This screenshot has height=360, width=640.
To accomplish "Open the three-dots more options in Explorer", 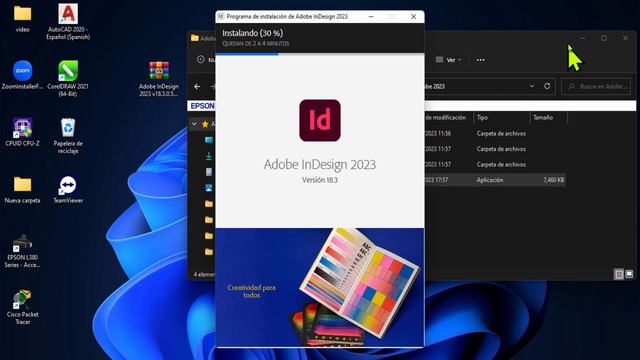I will tap(480, 60).
